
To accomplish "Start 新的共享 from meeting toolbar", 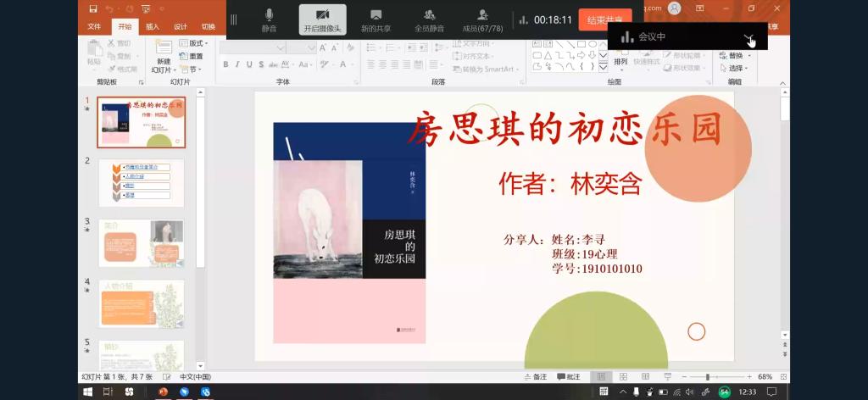I will pyautogui.click(x=375, y=19).
